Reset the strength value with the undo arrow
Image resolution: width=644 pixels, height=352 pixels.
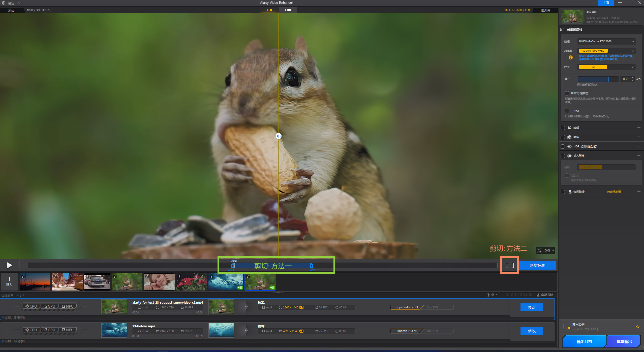[x=638, y=79]
